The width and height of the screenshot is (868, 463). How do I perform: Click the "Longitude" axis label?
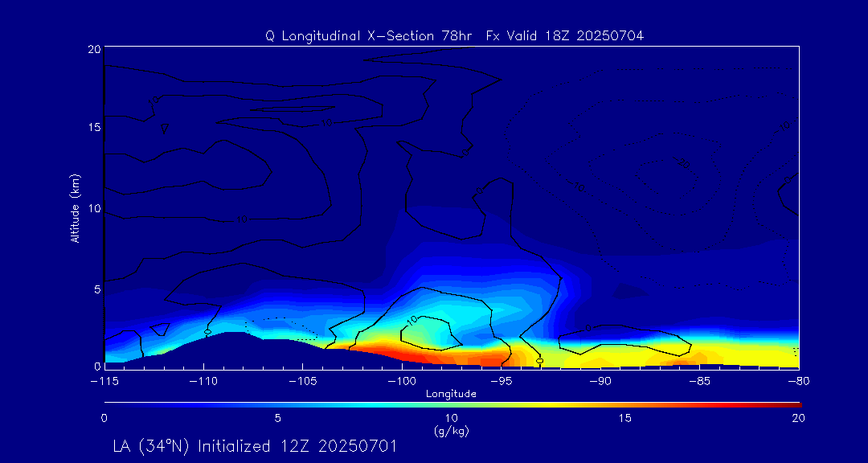pyautogui.click(x=451, y=395)
